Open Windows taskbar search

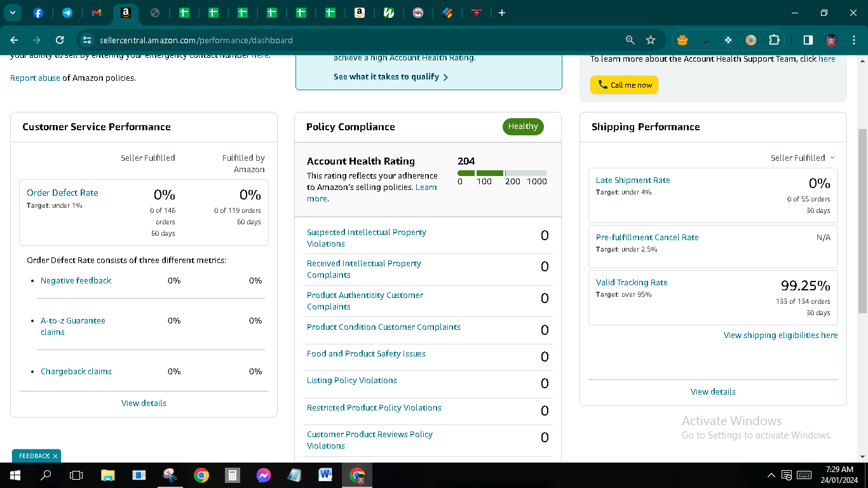click(46, 475)
